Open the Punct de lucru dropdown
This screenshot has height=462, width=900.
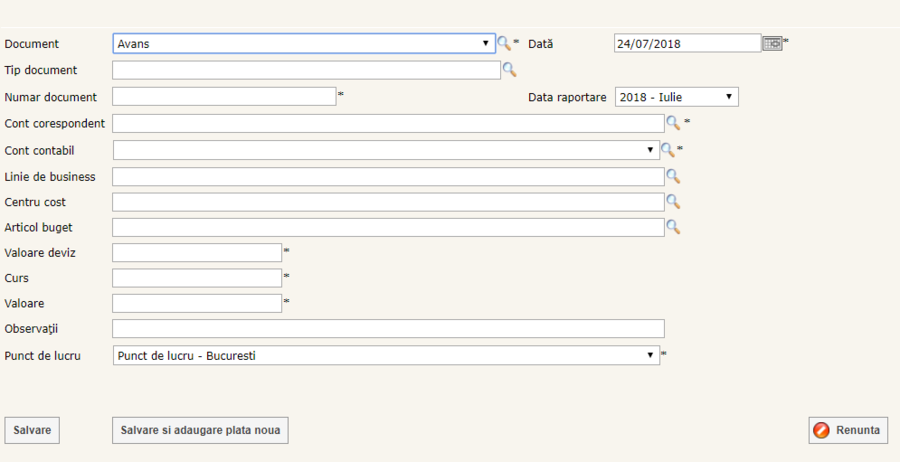(386, 355)
